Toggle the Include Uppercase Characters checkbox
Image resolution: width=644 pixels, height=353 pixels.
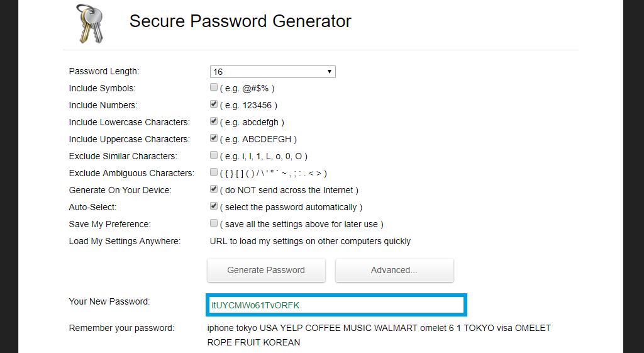[x=214, y=138]
